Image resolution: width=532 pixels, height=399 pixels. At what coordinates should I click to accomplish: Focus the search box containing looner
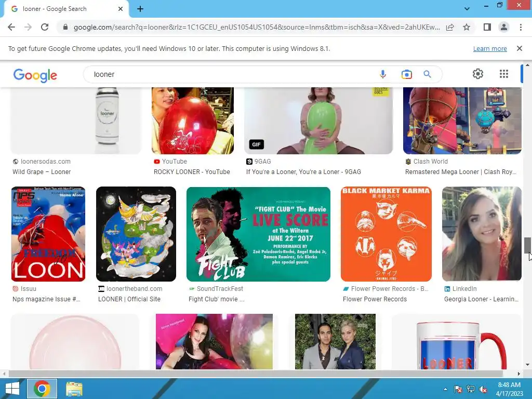(231, 74)
